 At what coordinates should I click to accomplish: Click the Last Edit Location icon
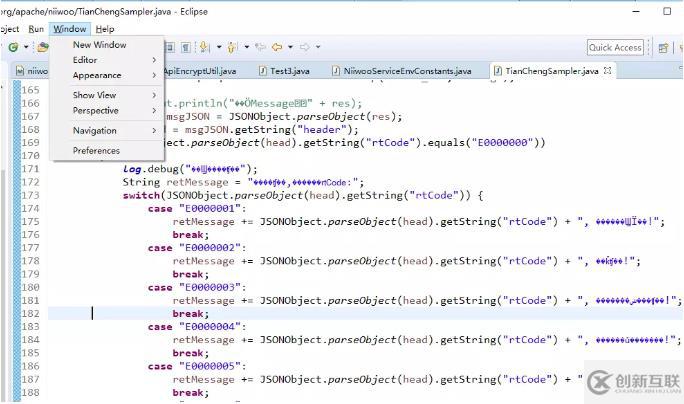[x=260, y=47]
